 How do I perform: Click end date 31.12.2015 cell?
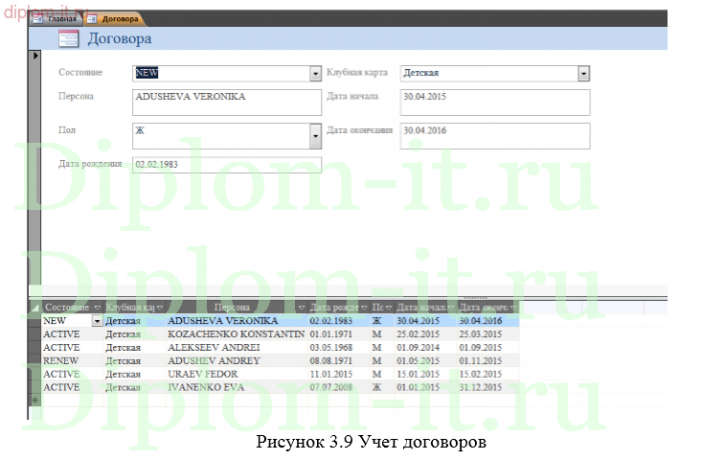pos(488,387)
